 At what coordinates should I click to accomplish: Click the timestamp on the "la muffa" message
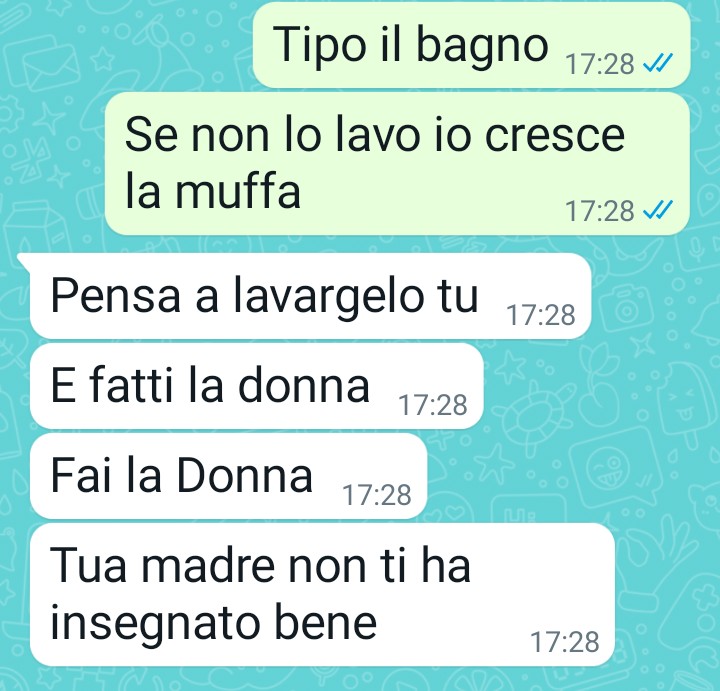(x=600, y=211)
